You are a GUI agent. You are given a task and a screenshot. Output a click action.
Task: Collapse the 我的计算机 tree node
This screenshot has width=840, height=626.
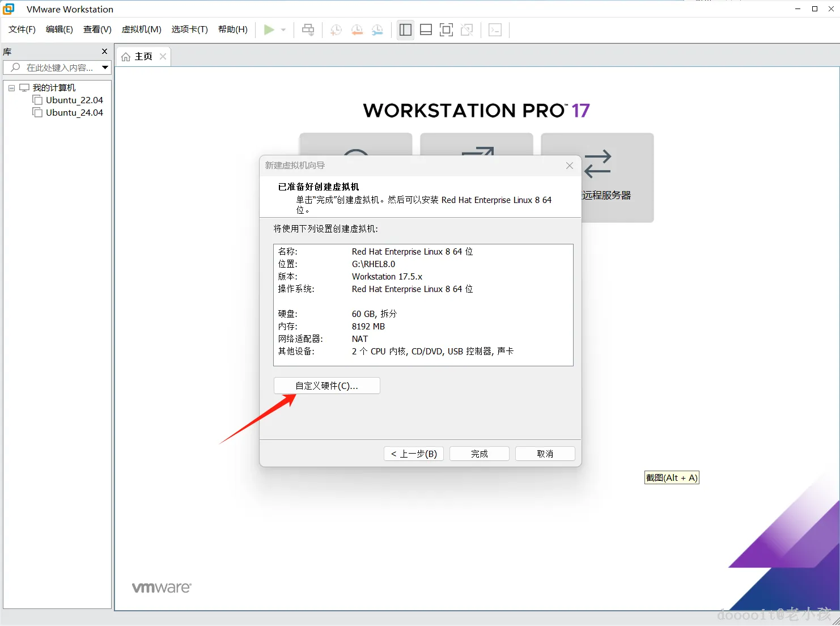[11, 88]
